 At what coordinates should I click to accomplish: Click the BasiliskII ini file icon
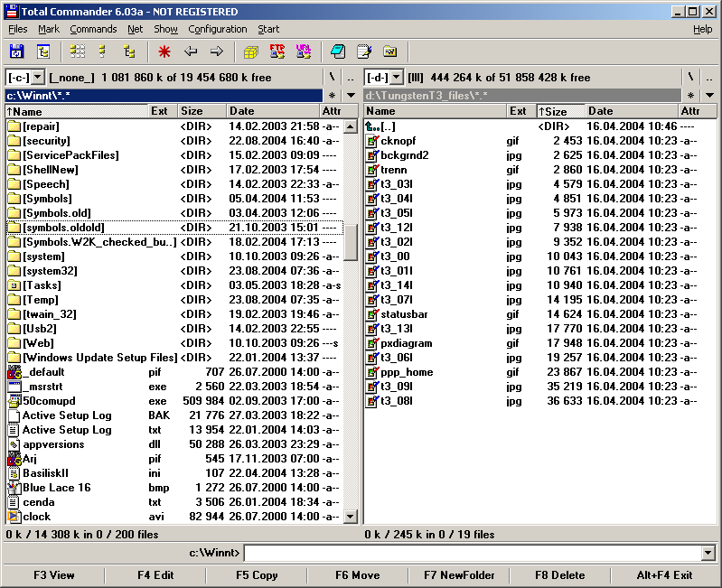pyautogui.click(x=14, y=473)
